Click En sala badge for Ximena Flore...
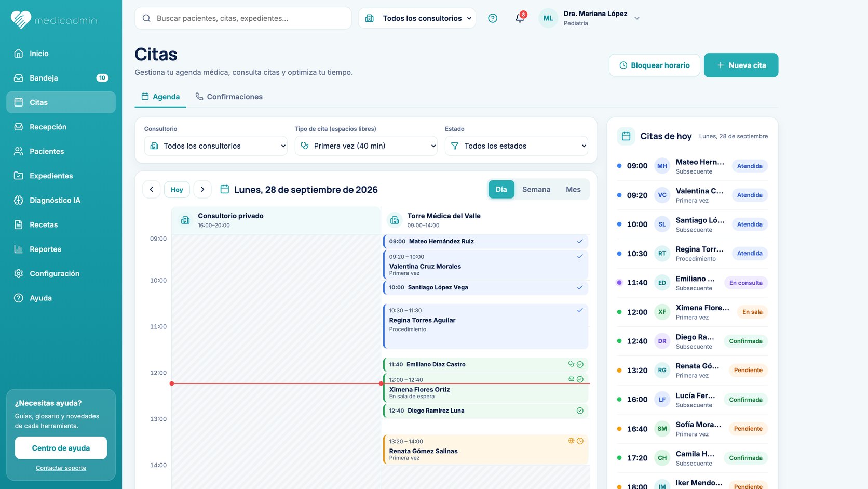The width and height of the screenshot is (868, 489). pos(752,312)
